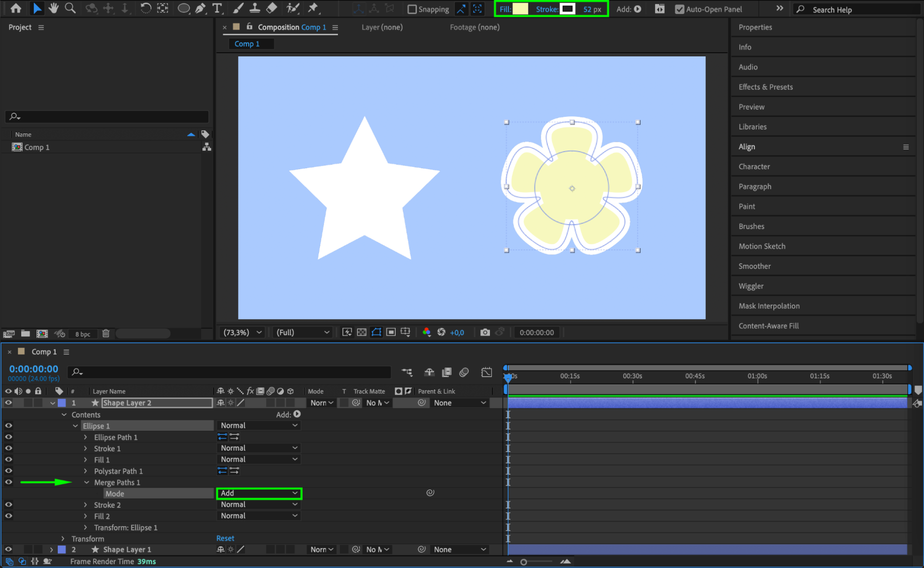
Task: Switch to the Layer (none) tab
Action: pos(382,27)
